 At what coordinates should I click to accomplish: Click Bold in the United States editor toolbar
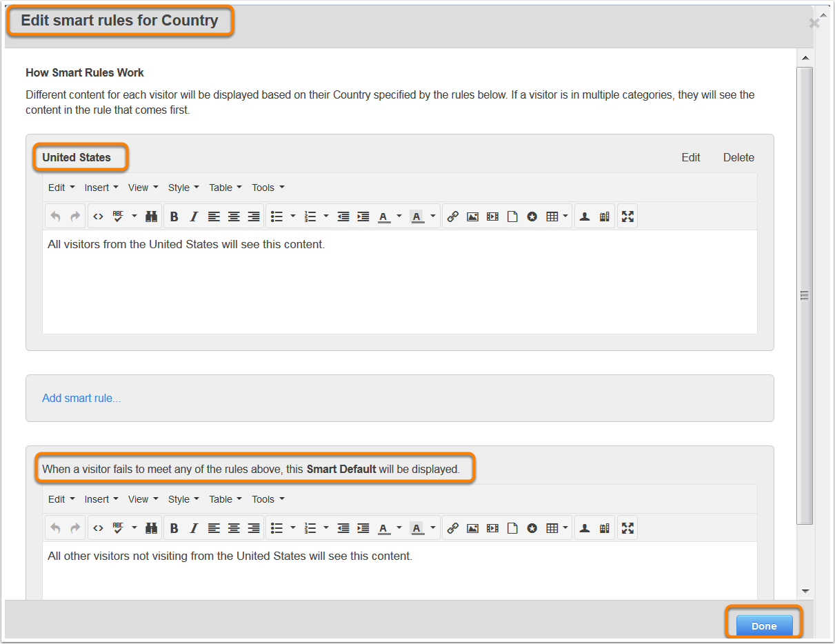(174, 217)
